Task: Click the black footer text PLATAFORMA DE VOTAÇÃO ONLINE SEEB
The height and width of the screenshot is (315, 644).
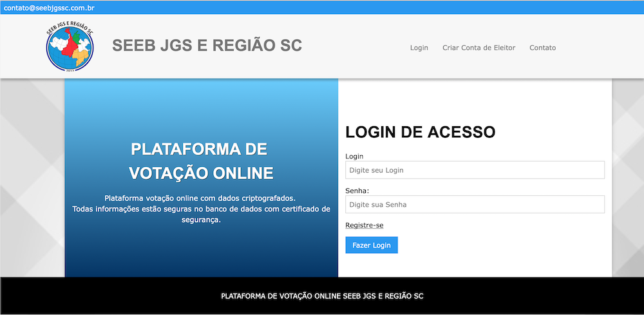Action: (322, 296)
